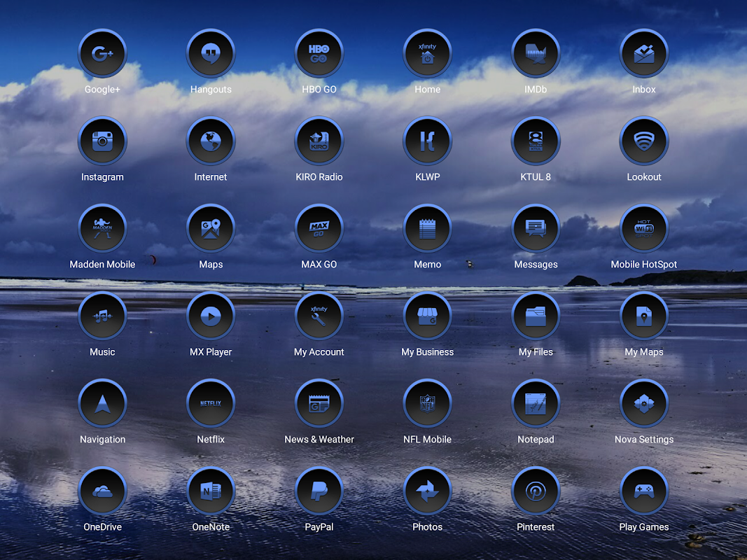This screenshot has width=747, height=560.
Task: Open the Play Games controller icon
Action: [x=644, y=491]
